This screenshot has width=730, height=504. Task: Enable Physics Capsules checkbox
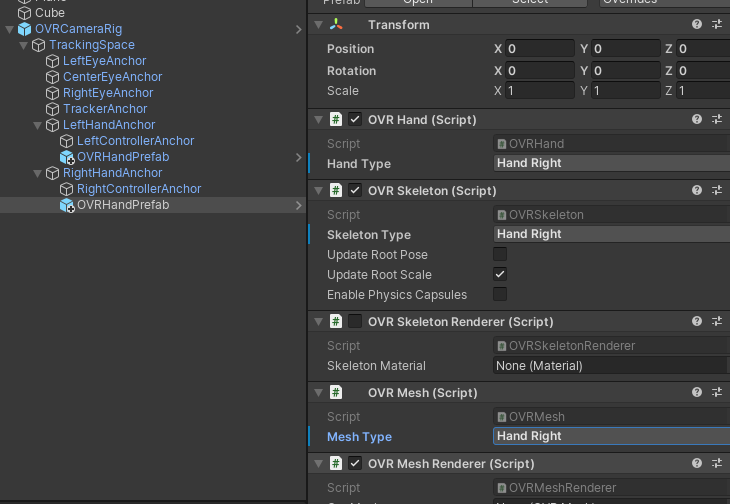[500, 295]
